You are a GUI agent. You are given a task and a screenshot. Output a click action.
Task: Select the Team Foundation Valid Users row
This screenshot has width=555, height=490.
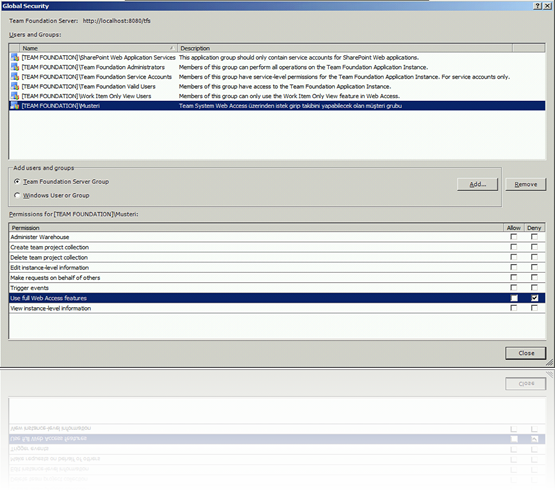tap(277, 86)
